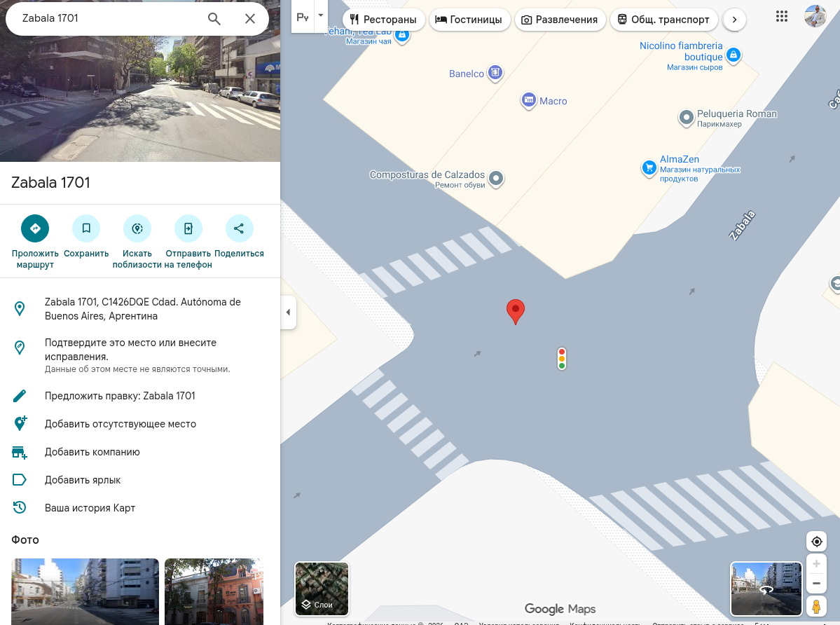Screen dimensions: 840x625
Task: Toggle the Рестораны filter chip
Action: (384, 20)
